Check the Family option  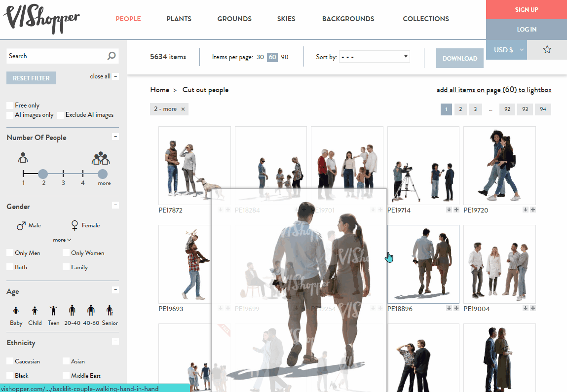(x=66, y=267)
